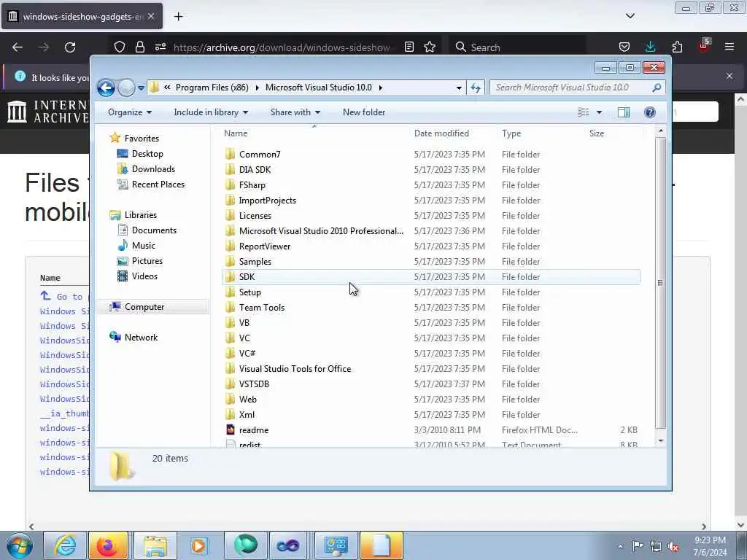
Task: Select Visual Studio Tools for Office folder
Action: point(295,368)
